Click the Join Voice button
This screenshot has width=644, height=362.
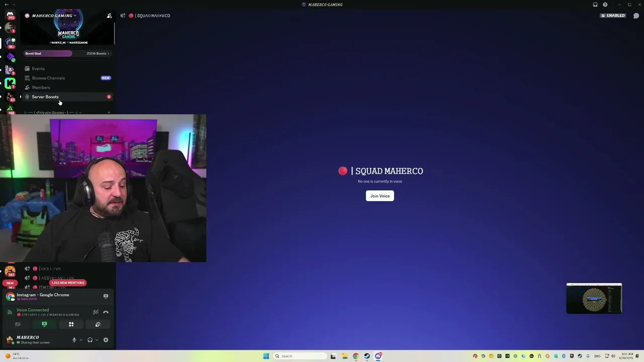[x=380, y=196]
